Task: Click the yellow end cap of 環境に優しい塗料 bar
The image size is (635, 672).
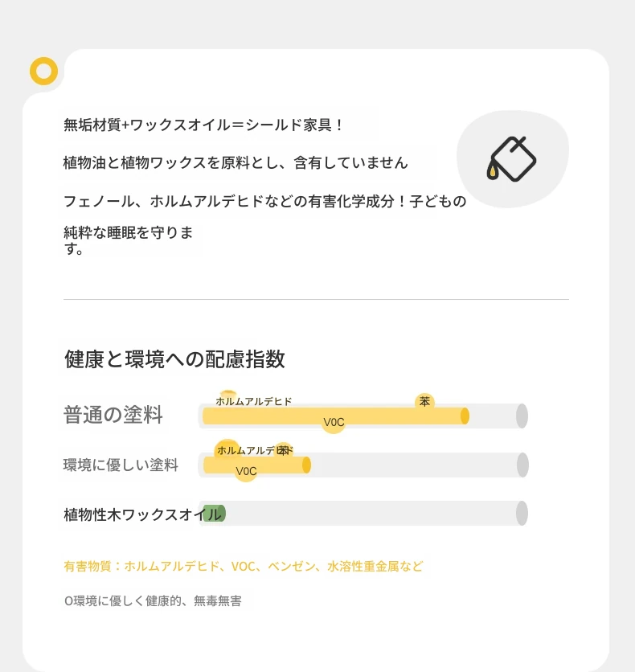Action: [306, 465]
